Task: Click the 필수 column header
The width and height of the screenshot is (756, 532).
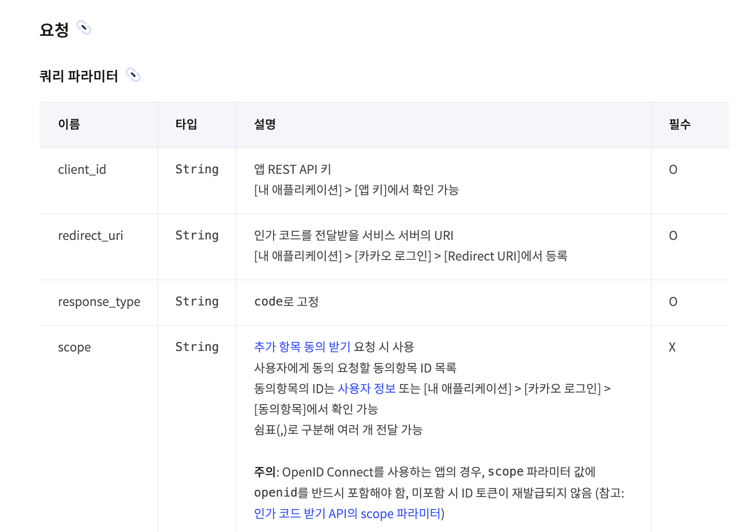Action: pos(679,125)
